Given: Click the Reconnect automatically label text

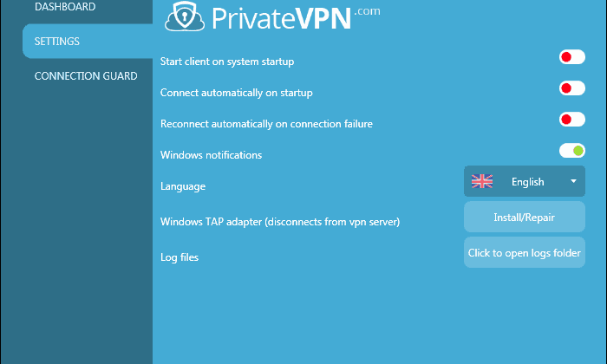Looking at the screenshot, I should click(266, 124).
